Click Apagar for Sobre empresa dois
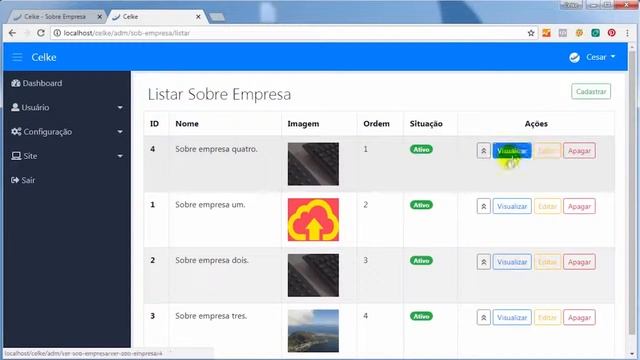 click(x=579, y=262)
